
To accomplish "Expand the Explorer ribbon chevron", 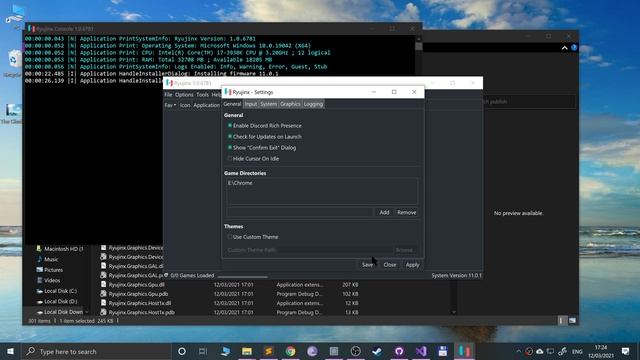I will (564, 48).
